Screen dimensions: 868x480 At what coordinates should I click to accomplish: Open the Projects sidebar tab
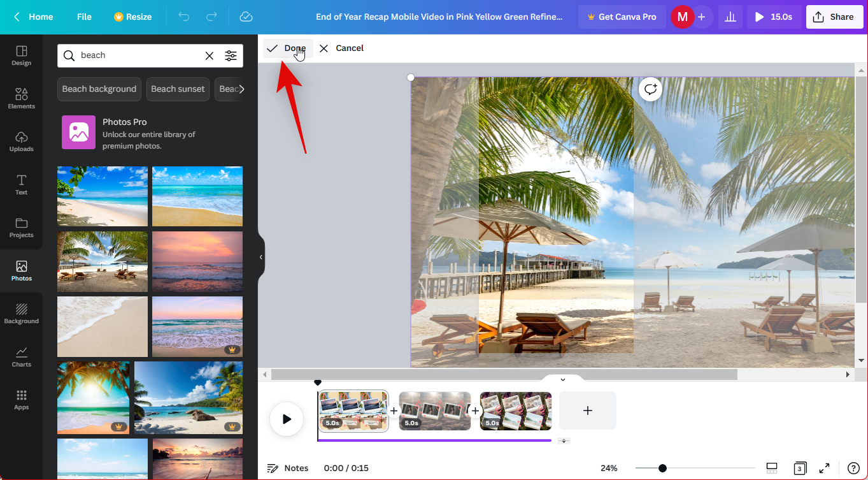point(21,228)
